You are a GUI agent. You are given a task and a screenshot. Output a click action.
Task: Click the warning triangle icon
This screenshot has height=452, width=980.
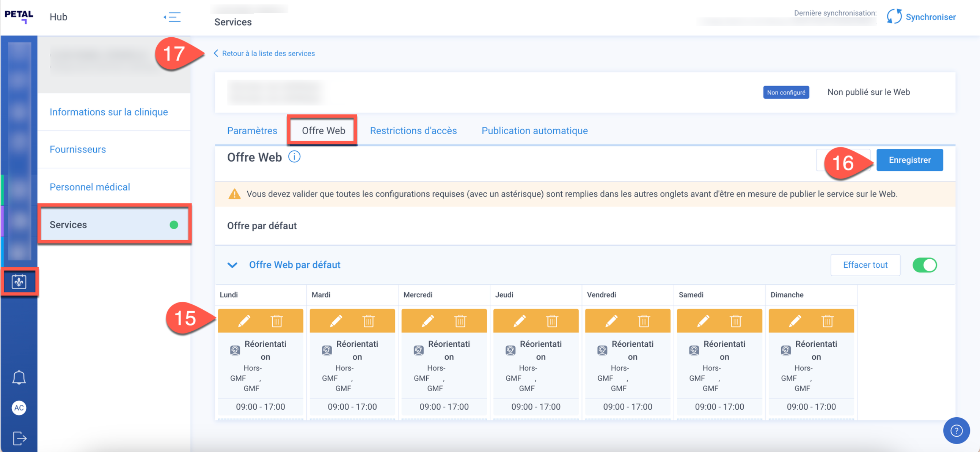[x=234, y=194]
